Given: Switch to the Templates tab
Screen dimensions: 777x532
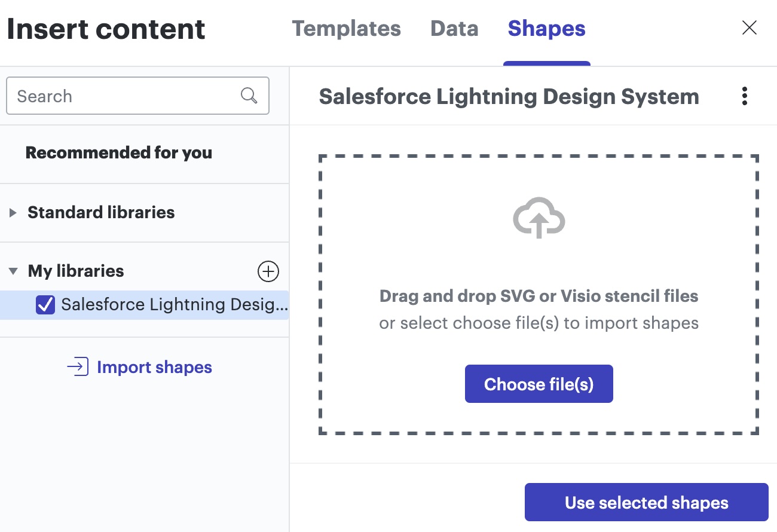Looking at the screenshot, I should pos(346,29).
